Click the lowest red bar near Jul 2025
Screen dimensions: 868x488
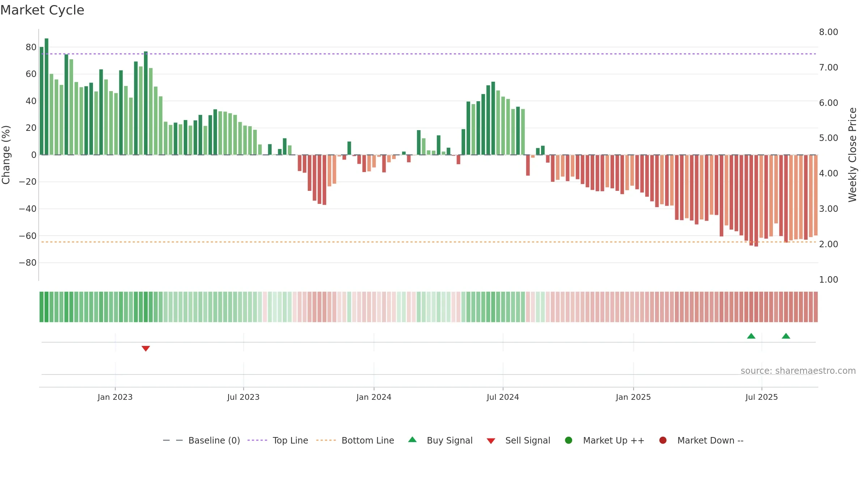(x=756, y=201)
